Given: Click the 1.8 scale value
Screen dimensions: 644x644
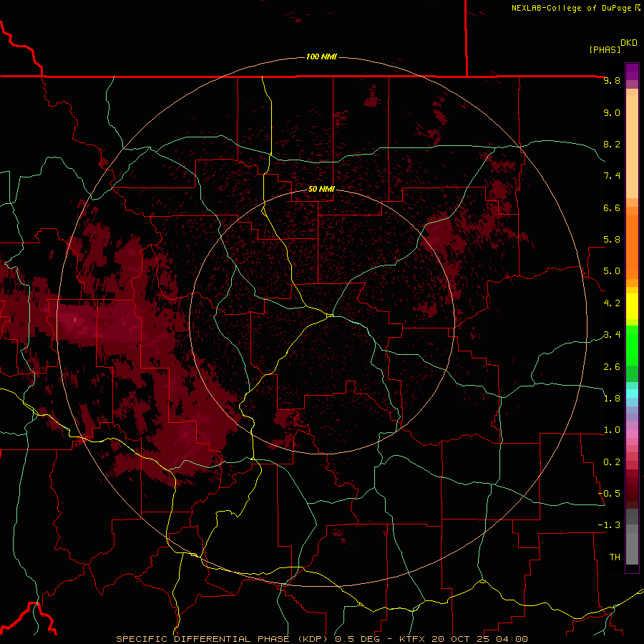Looking at the screenshot, I should pos(612,399).
